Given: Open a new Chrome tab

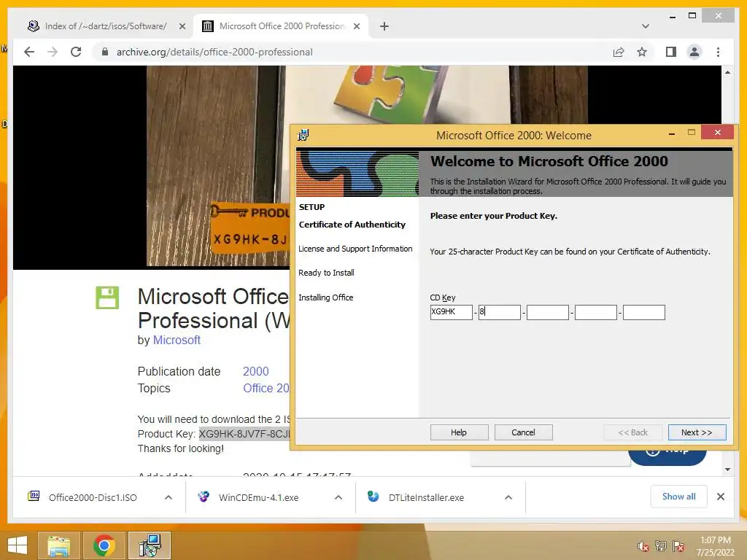Looking at the screenshot, I should pos(384,26).
